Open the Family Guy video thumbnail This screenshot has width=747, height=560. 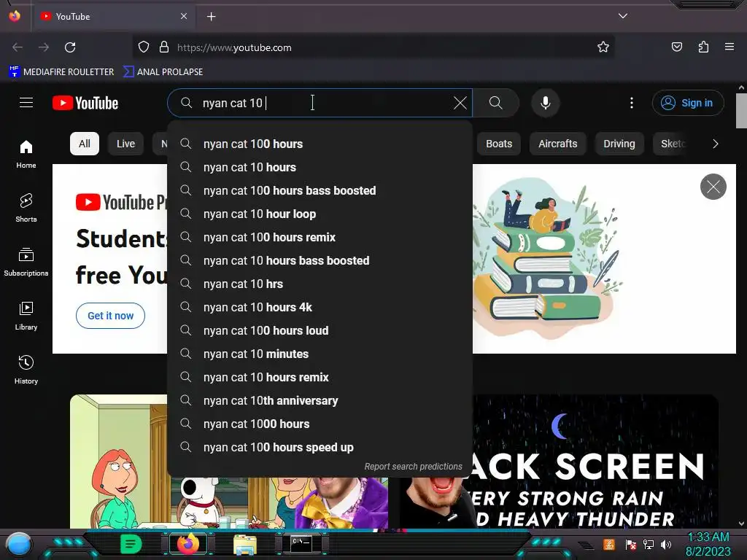click(x=228, y=461)
